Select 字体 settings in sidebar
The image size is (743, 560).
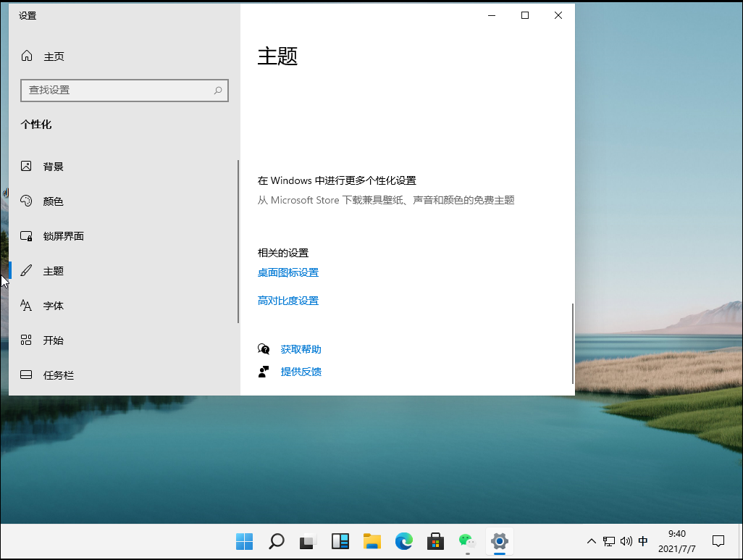pyautogui.click(x=54, y=305)
